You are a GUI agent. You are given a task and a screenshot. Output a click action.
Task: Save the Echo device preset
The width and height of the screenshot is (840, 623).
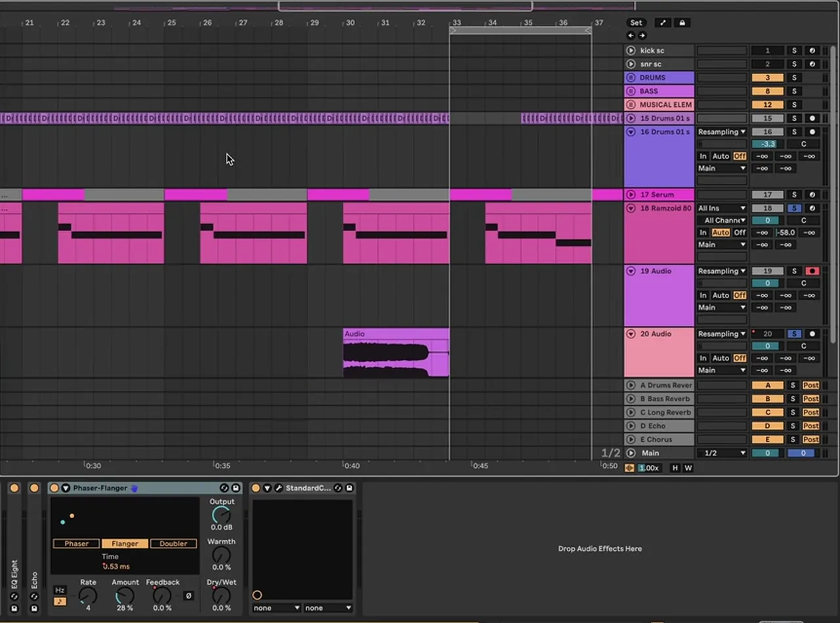34,609
